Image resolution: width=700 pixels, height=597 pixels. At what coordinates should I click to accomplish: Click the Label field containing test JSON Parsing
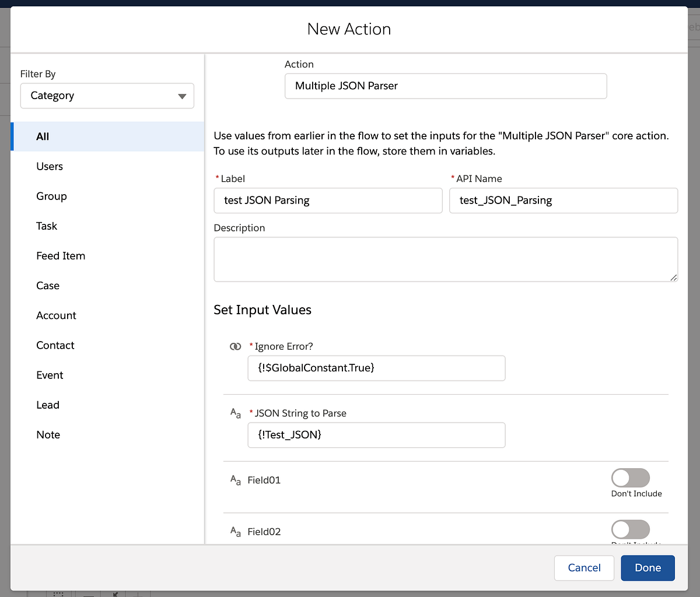point(328,201)
